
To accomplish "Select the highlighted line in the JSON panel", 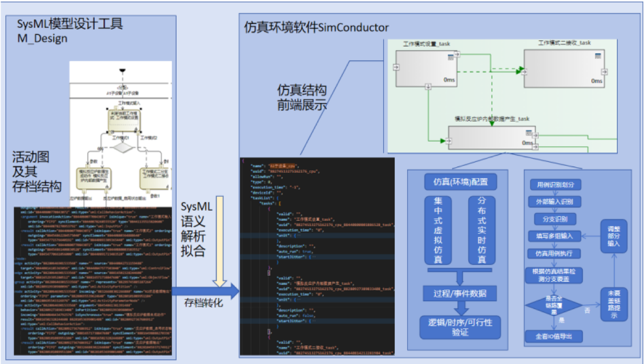I will pyautogui.click(x=287, y=236).
